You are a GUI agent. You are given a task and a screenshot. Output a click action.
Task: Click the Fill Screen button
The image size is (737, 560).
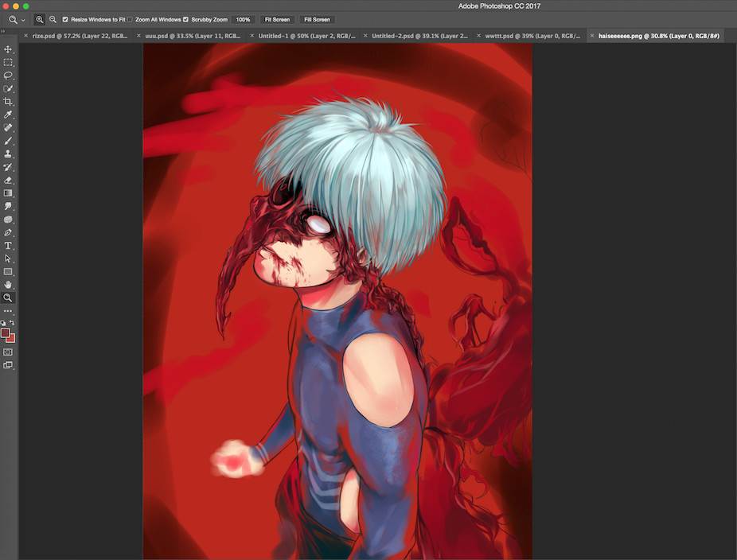[x=318, y=20]
